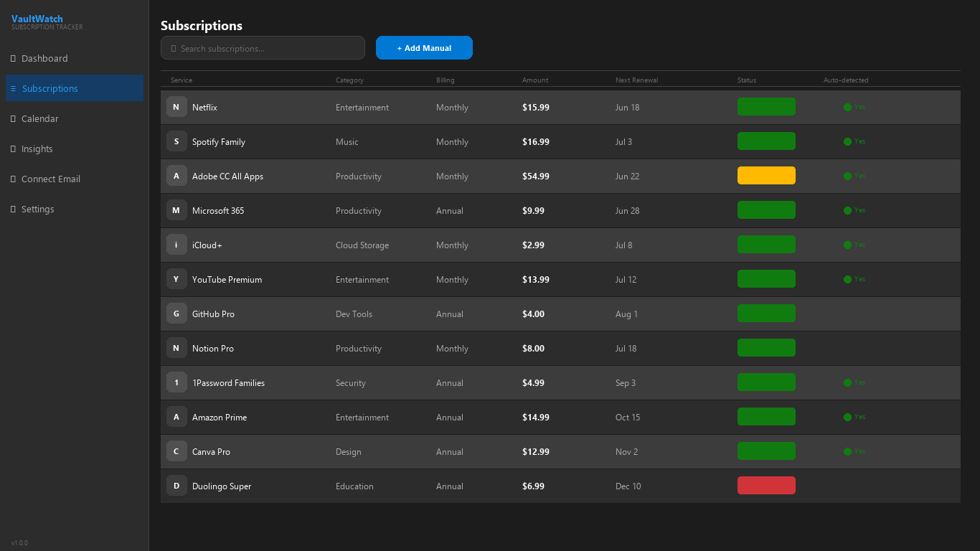Click the Amazon Prime A avatar icon
The height and width of the screenshot is (551, 980).
176,417
